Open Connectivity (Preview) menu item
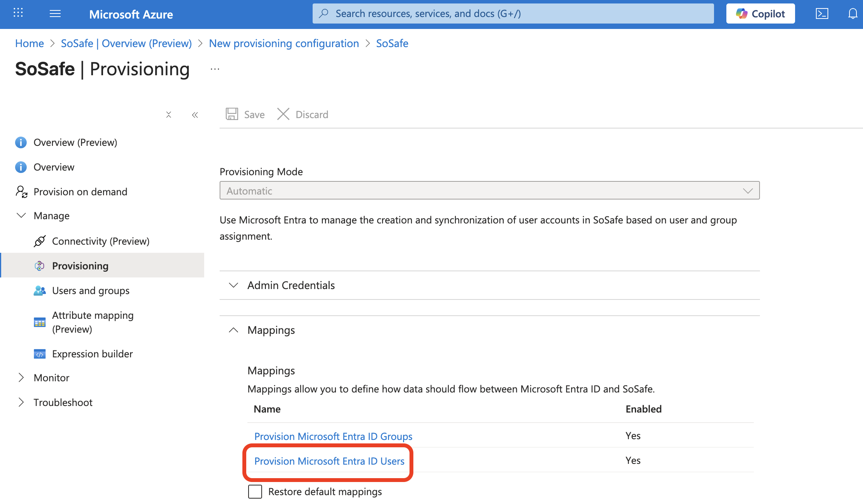 point(100,241)
